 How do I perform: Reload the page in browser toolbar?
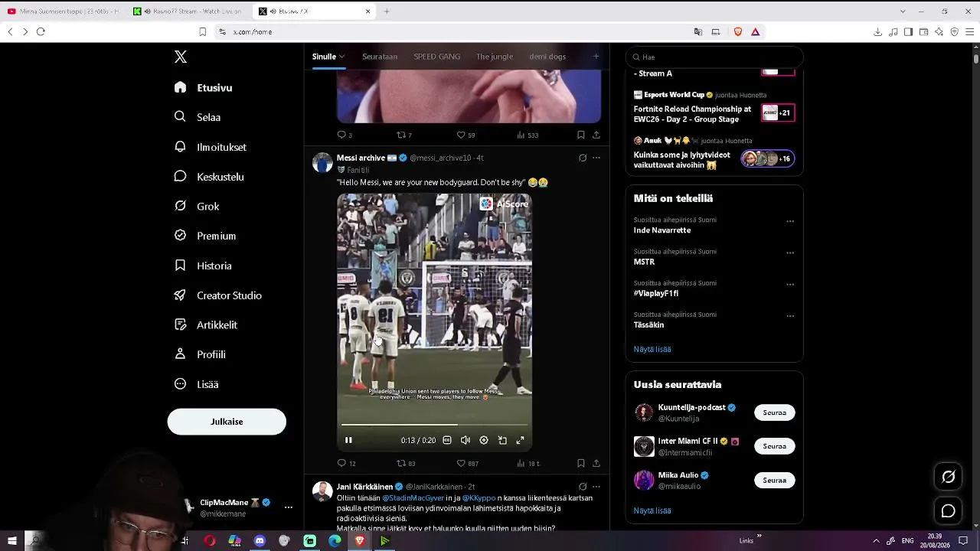point(41,31)
